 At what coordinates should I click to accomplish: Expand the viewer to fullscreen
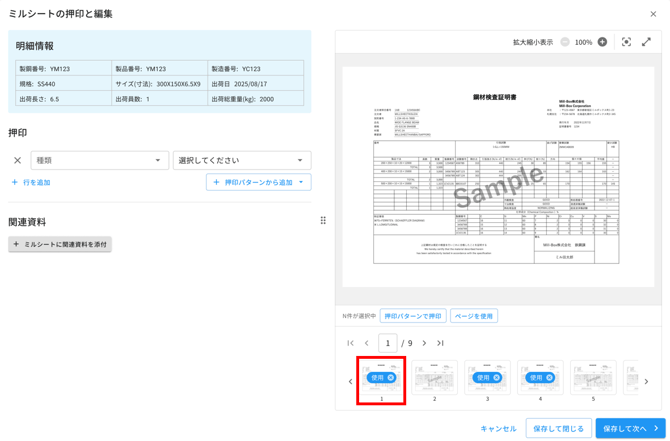(x=646, y=42)
